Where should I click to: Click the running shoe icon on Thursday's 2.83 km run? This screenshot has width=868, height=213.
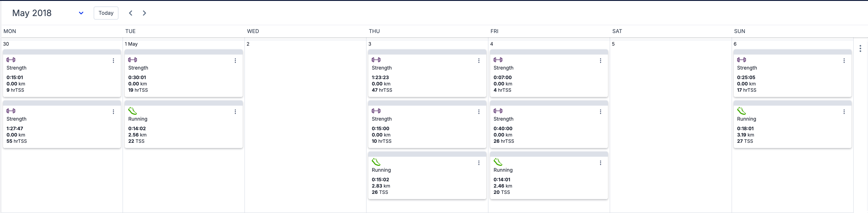tap(376, 162)
